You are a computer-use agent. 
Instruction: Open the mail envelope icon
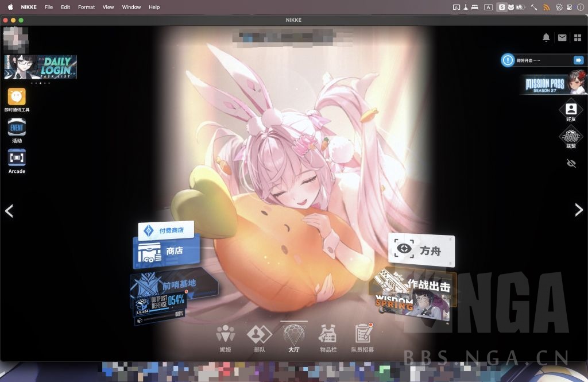563,38
